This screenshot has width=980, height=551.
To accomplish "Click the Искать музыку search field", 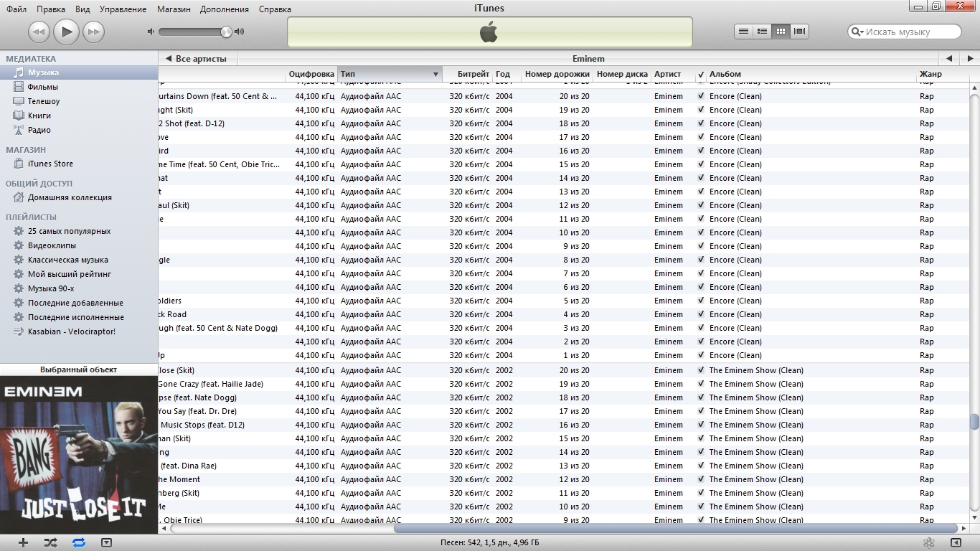I will point(904,32).
